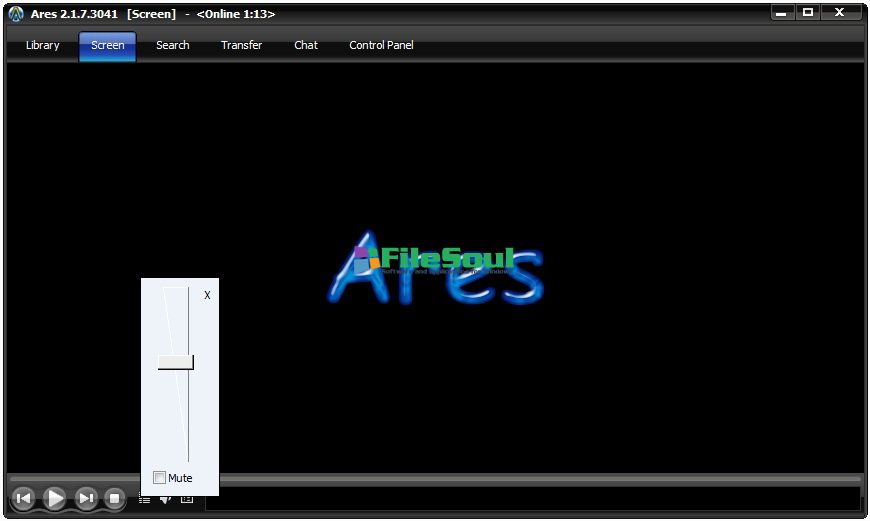The width and height of the screenshot is (870, 521).
Task: Go to the Transfer tab
Action: (241, 45)
